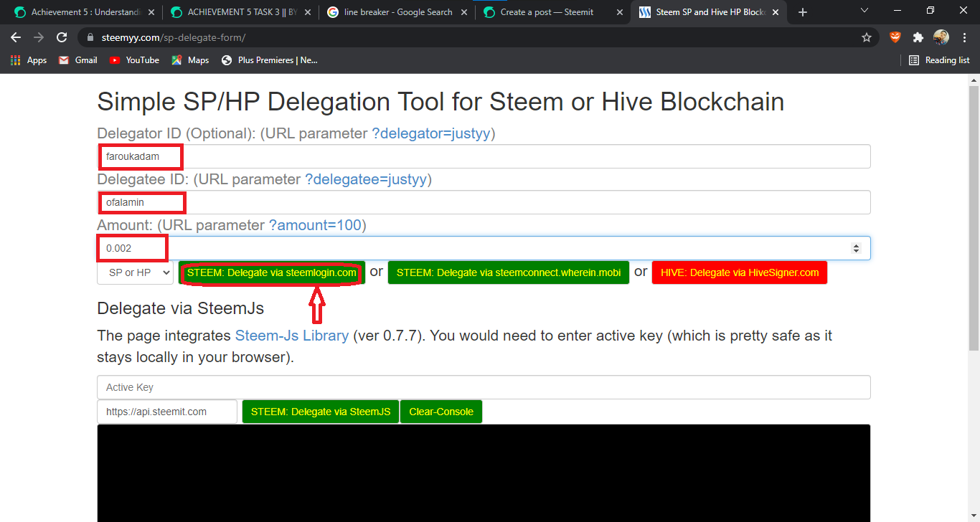Viewport: 980px width, 522px height.
Task: Close the ACHIEVEMENT 5 TASK 3 tab
Action: [308, 12]
